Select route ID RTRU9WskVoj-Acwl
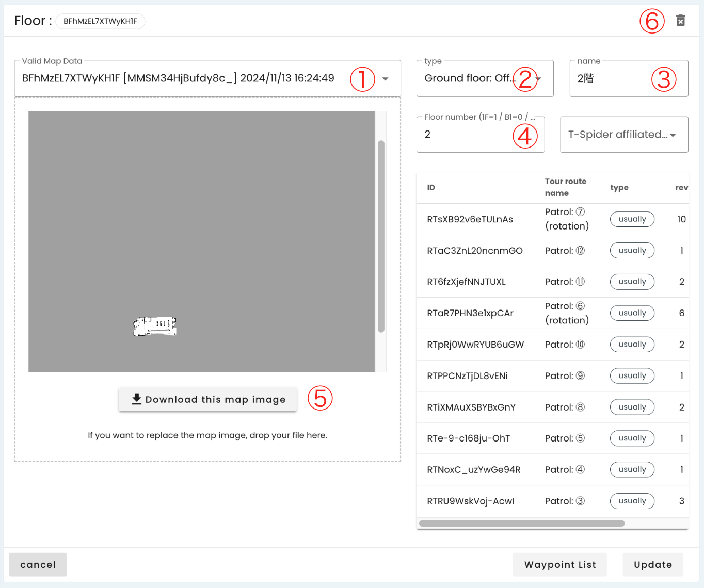This screenshot has width=704, height=588. 471,501
